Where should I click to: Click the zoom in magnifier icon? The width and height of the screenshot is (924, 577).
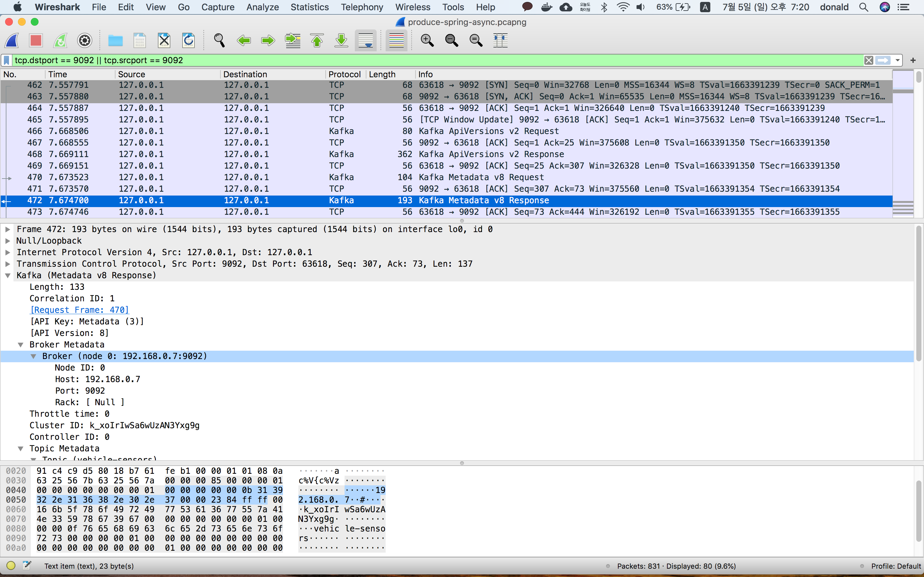[427, 40]
